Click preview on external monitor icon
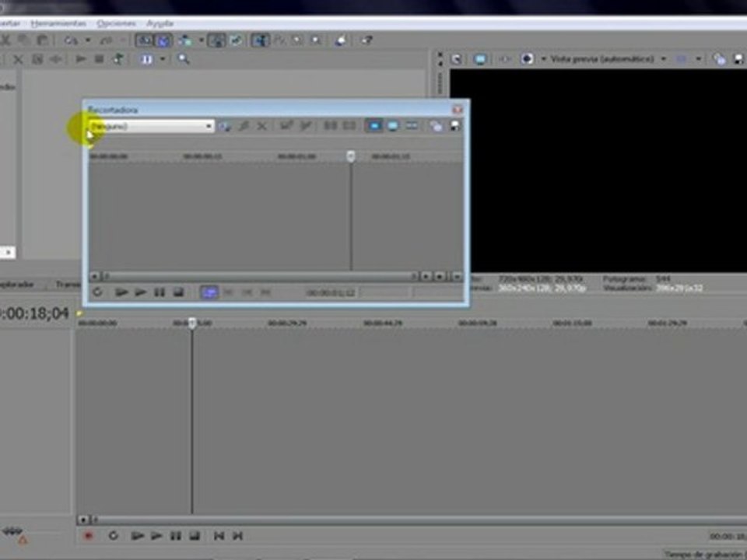Screen dimensions: 747x560 click(x=480, y=59)
